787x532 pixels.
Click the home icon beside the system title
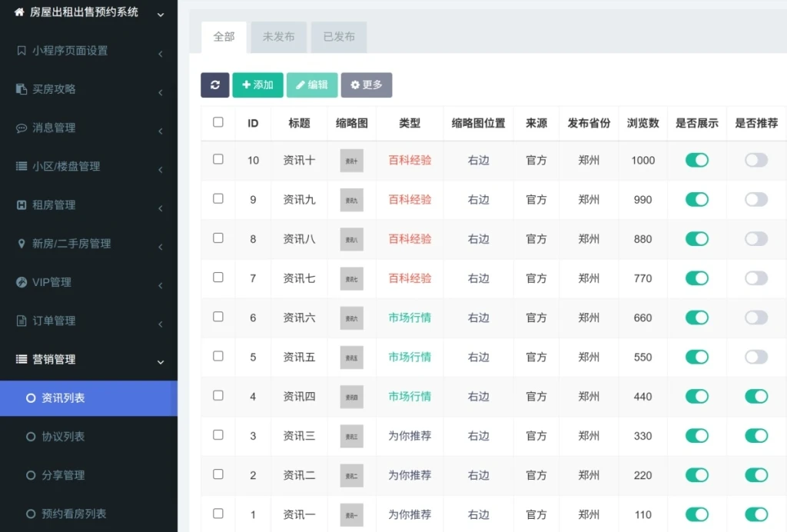(19, 12)
